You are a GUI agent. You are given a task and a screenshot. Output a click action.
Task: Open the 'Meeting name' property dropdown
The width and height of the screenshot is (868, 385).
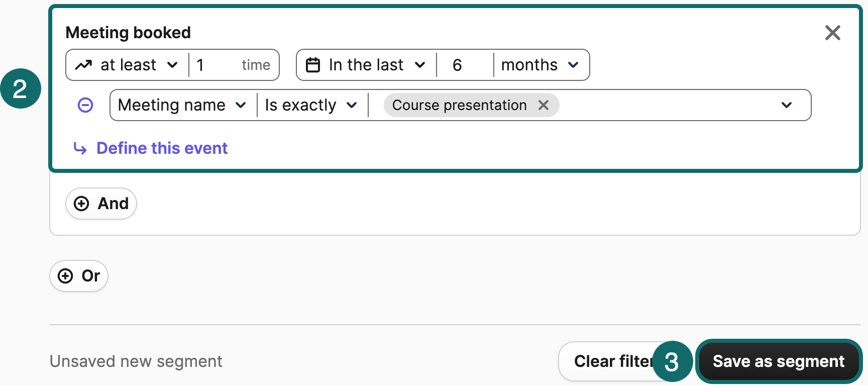pos(182,105)
